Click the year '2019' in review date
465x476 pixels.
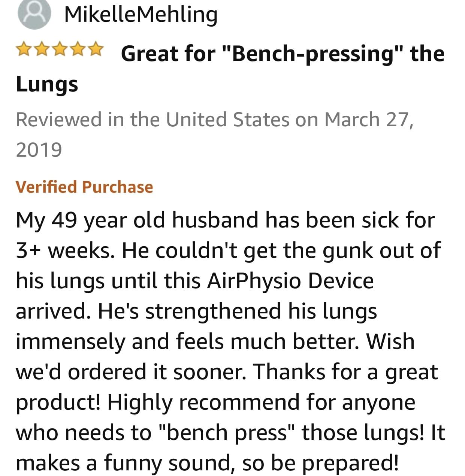39,150
